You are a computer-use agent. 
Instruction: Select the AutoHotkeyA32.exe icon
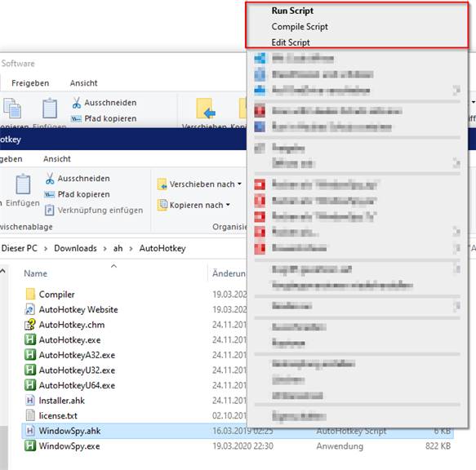(30, 355)
